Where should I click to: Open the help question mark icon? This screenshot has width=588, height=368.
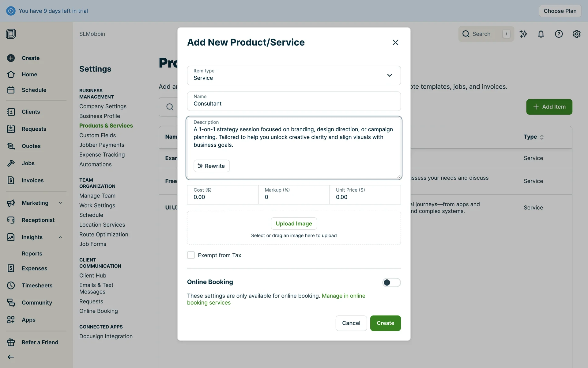(x=559, y=34)
